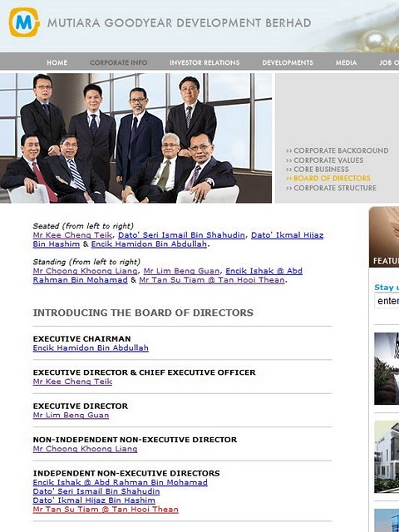Click 'Independent Non-Executive Directors' title text
399x532 pixels.
pos(126,473)
